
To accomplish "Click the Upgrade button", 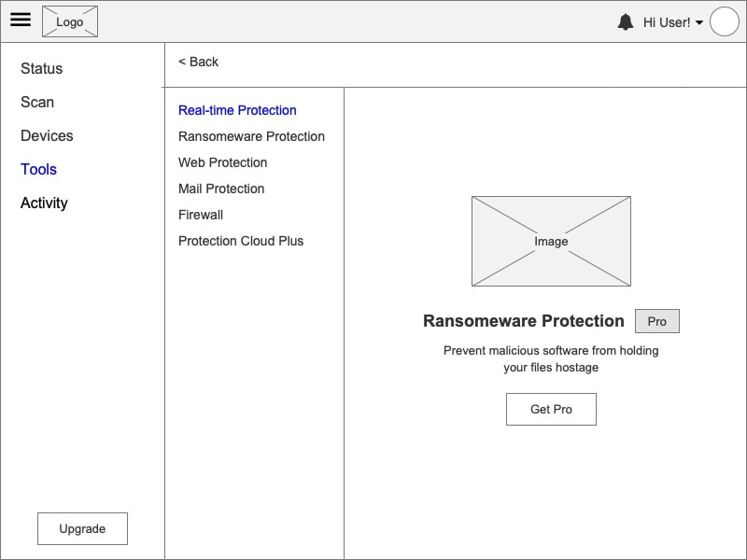I will [82, 528].
